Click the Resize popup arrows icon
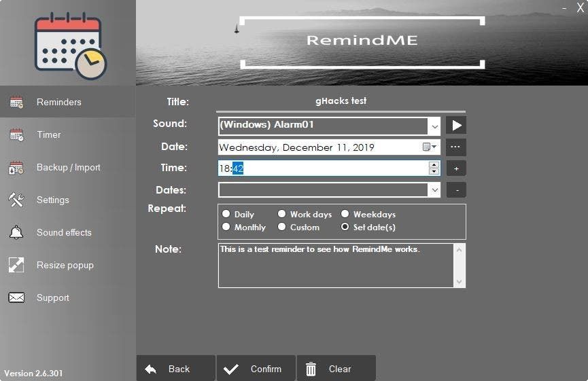The height and width of the screenshot is (381, 588). tap(16, 266)
